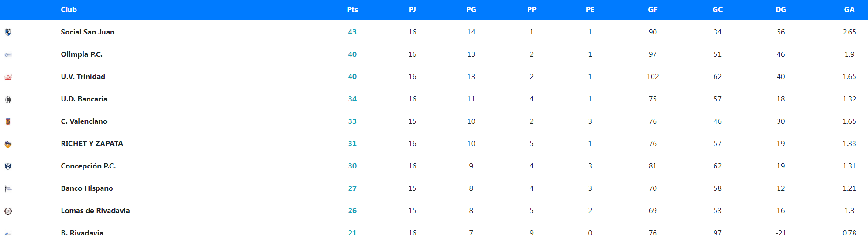Click the Social San Juan club crest
868x242 pixels.
pyautogui.click(x=8, y=32)
